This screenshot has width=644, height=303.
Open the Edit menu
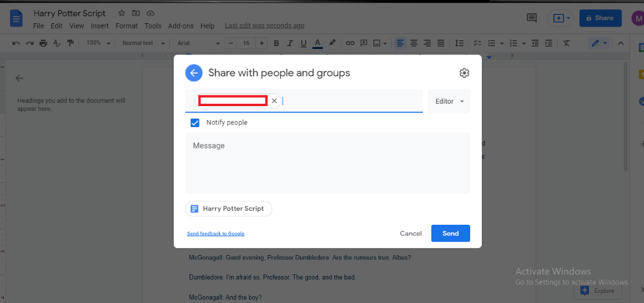point(57,26)
